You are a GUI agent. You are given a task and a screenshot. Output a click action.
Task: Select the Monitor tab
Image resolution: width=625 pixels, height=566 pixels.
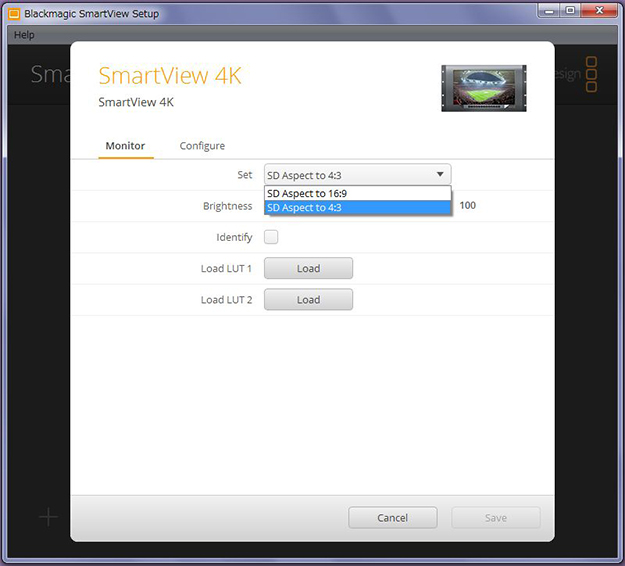pyautogui.click(x=125, y=146)
